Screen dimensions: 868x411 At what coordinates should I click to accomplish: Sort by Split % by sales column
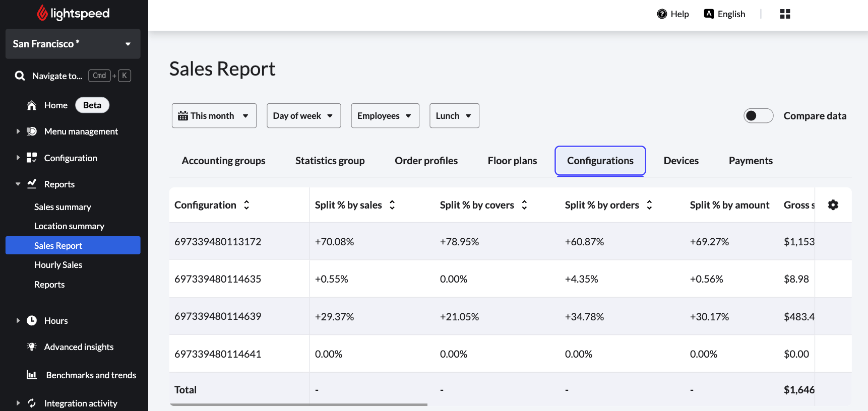tap(392, 205)
